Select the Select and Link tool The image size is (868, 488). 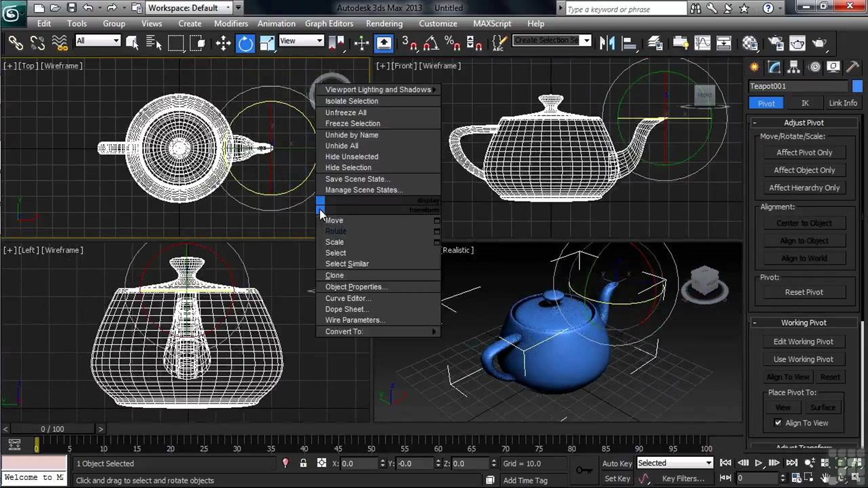coord(16,43)
